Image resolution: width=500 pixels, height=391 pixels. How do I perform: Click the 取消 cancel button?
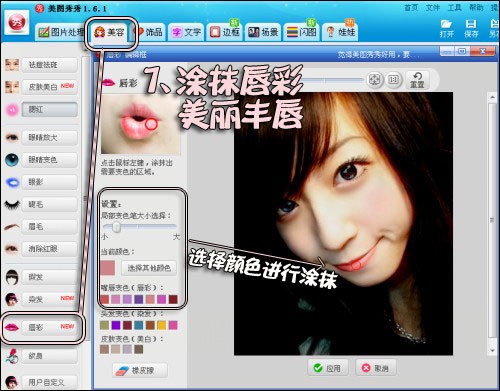tap(376, 368)
